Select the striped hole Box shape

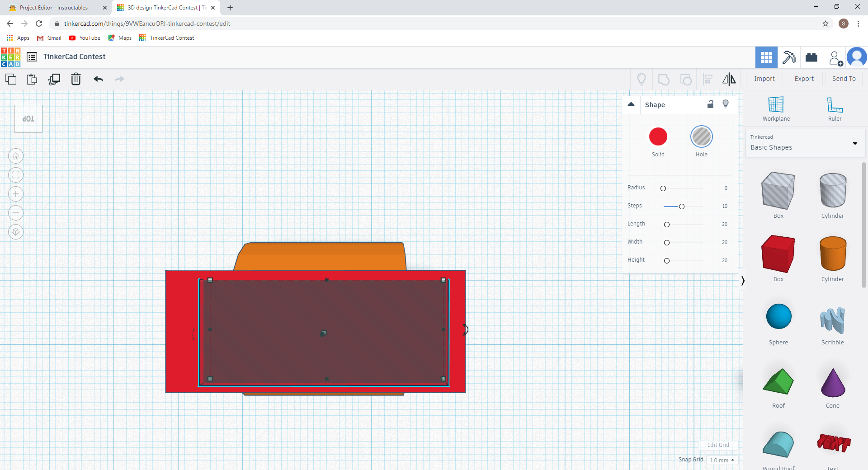click(778, 191)
